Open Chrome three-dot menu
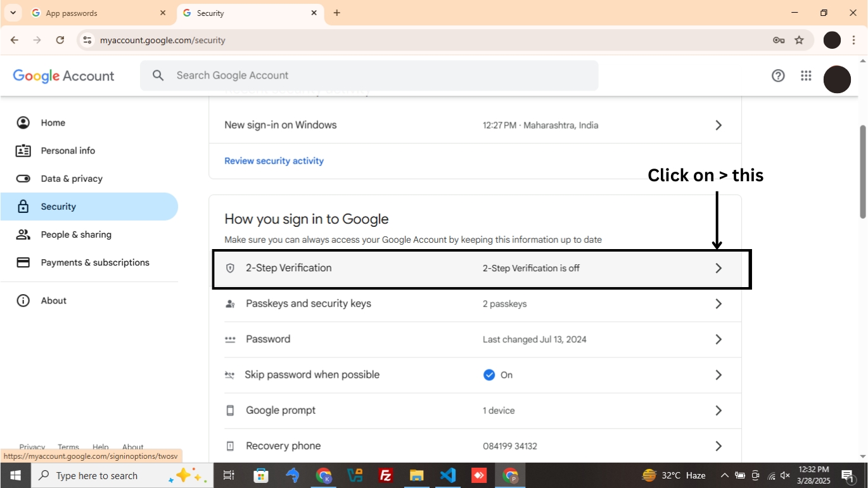 click(x=854, y=40)
